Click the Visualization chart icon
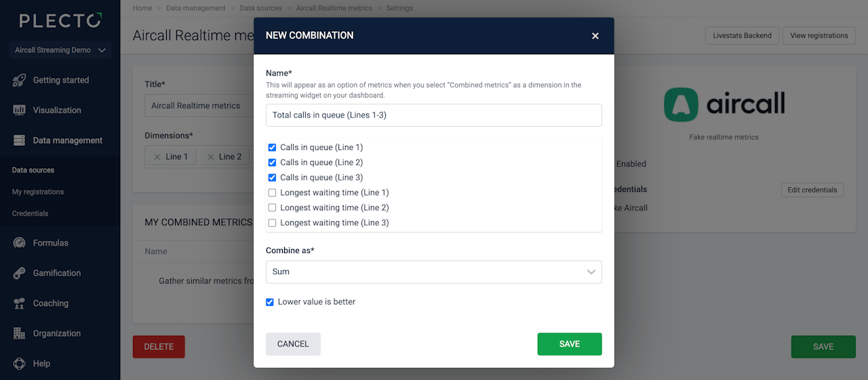This screenshot has width=868, height=380. tap(19, 110)
